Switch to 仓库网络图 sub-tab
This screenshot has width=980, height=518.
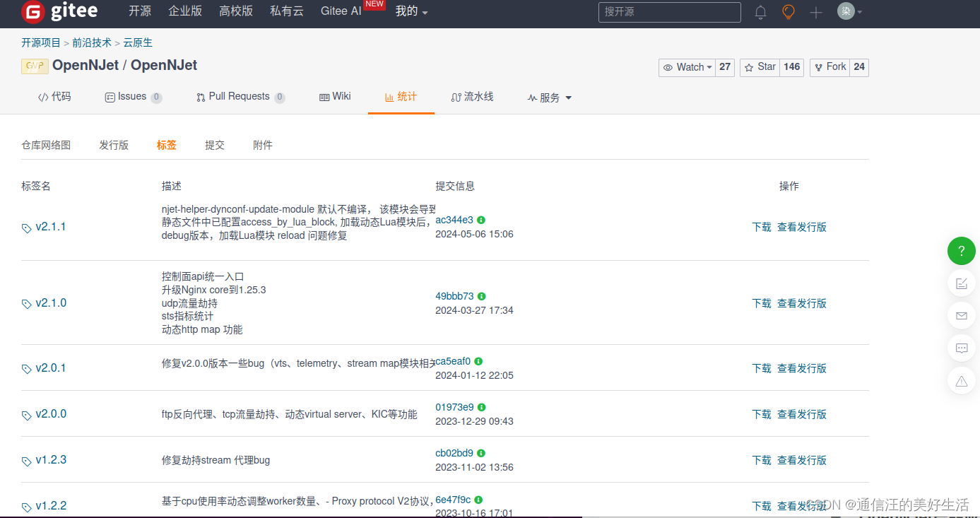[46, 145]
